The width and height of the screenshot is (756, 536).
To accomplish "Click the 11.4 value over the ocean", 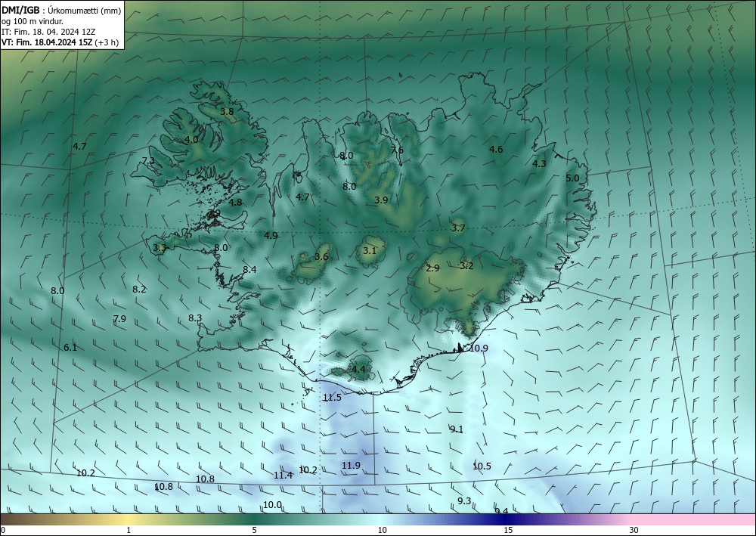I will pos(283,475).
